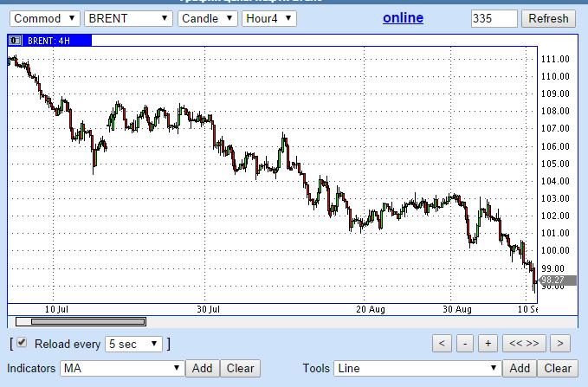Open the Commod category dropdown
The width and height of the screenshot is (588, 387).
click(x=45, y=18)
